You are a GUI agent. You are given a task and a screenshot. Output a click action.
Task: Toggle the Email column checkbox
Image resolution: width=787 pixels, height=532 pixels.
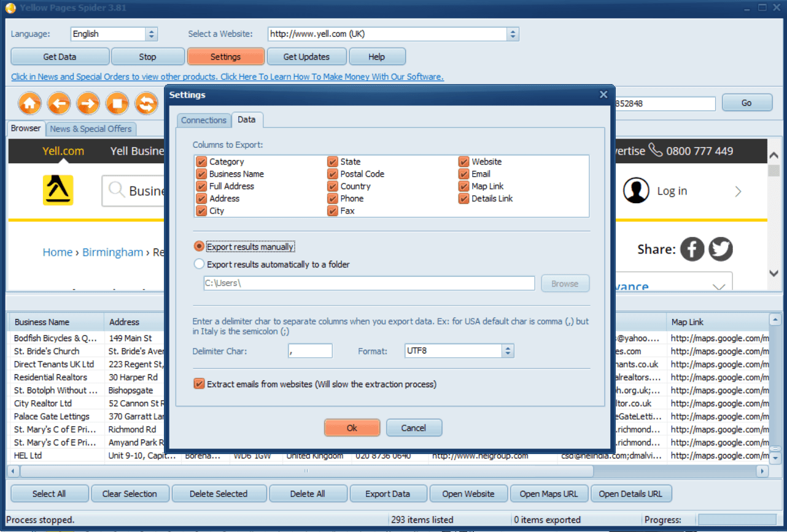(463, 174)
